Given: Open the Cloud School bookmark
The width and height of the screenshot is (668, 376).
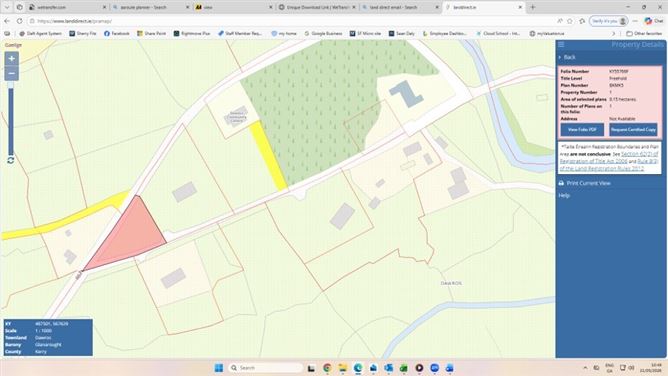Looking at the screenshot, I should pyautogui.click(x=498, y=33).
